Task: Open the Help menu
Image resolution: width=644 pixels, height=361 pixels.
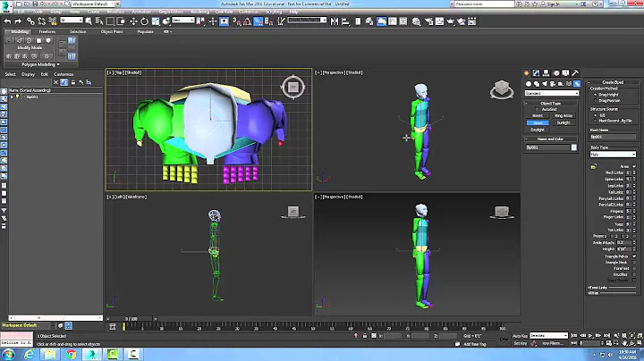Action: pos(293,12)
